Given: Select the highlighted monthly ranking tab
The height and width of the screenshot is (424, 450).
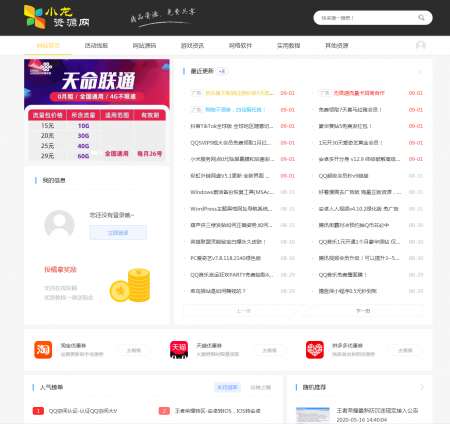Looking at the screenshot, I should pyautogui.click(x=227, y=387).
